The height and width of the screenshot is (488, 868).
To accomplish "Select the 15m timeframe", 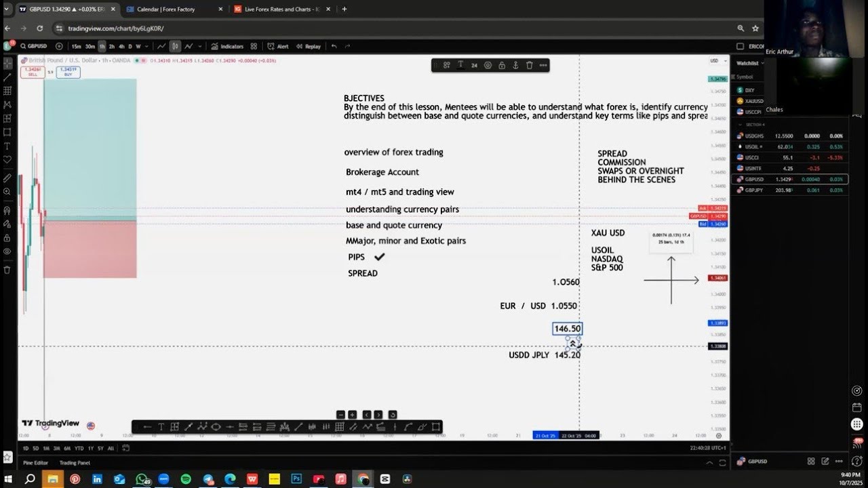I will 77,46.
